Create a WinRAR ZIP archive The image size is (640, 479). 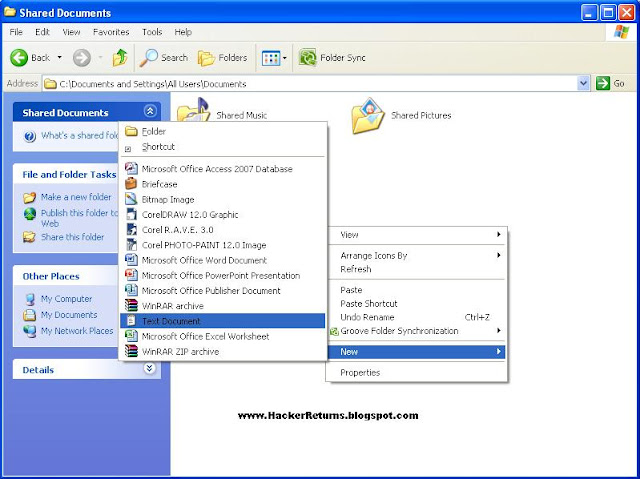[x=223, y=352]
